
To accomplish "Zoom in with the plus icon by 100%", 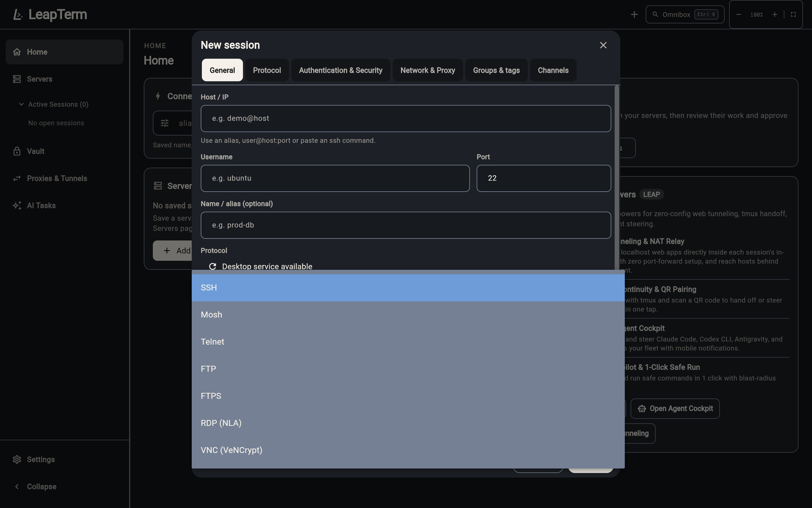I will (x=775, y=14).
